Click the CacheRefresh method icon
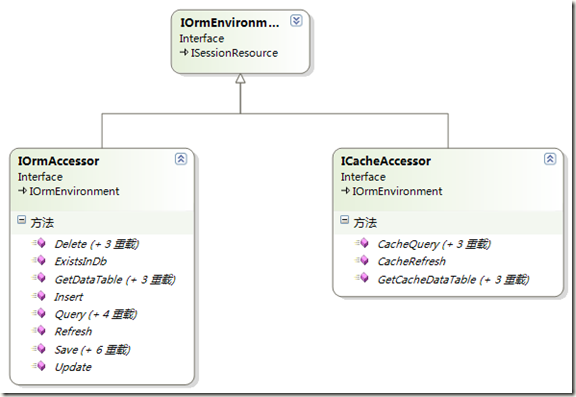This screenshot has height=397, width=576. 362,260
